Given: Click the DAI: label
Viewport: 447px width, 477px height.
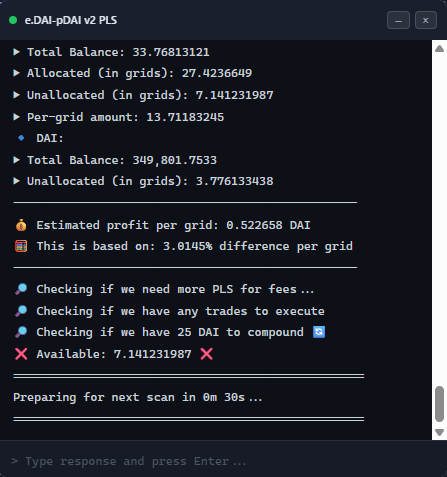Looking at the screenshot, I should [x=50, y=138].
